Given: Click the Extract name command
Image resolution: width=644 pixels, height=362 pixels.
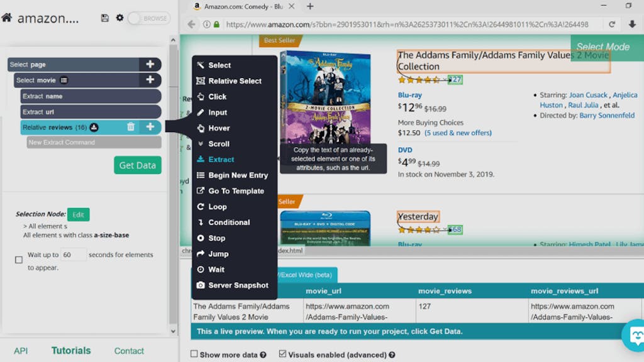Looking at the screenshot, I should (x=91, y=96).
